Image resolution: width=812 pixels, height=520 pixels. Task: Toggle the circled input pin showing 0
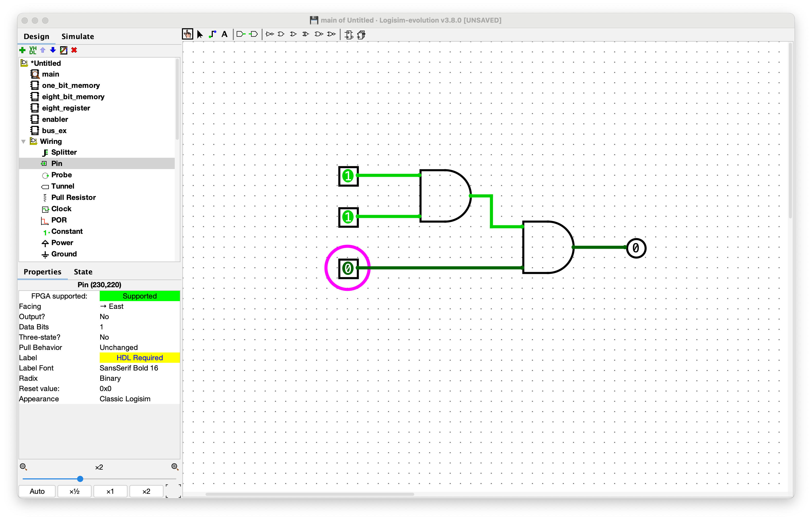tap(348, 269)
